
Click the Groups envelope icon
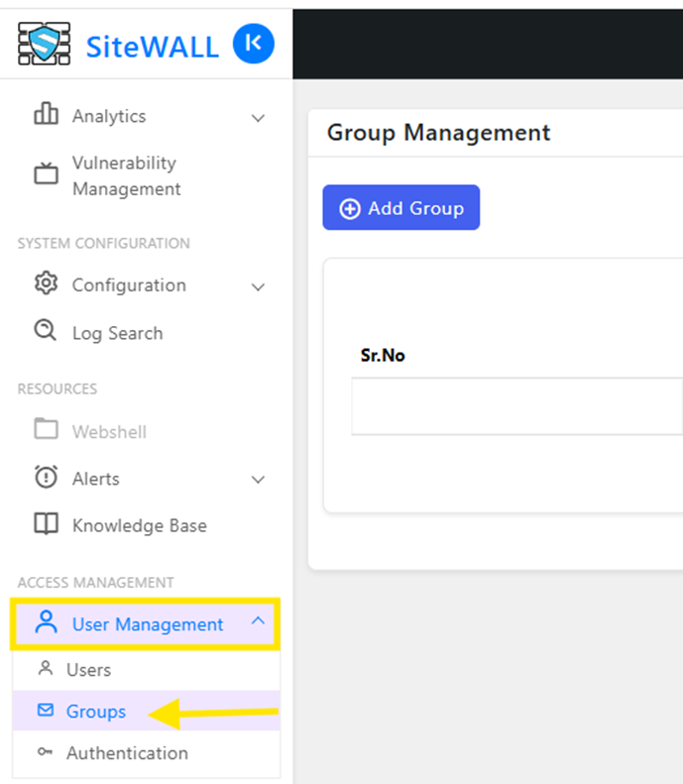[x=46, y=710]
